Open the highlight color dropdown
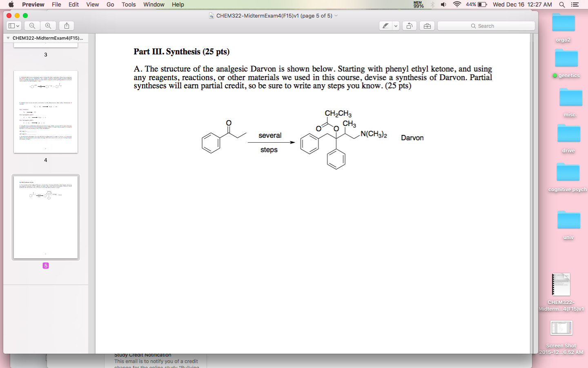588x368 pixels. (395, 26)
